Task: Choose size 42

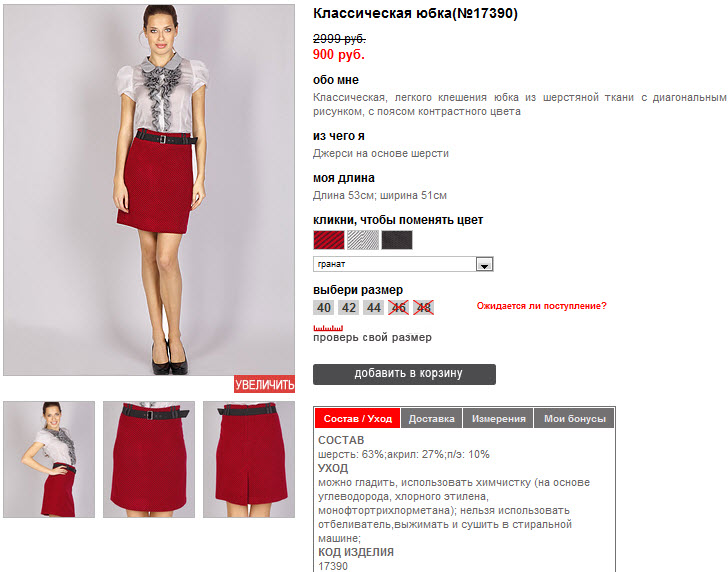Action: coord(349,307)
